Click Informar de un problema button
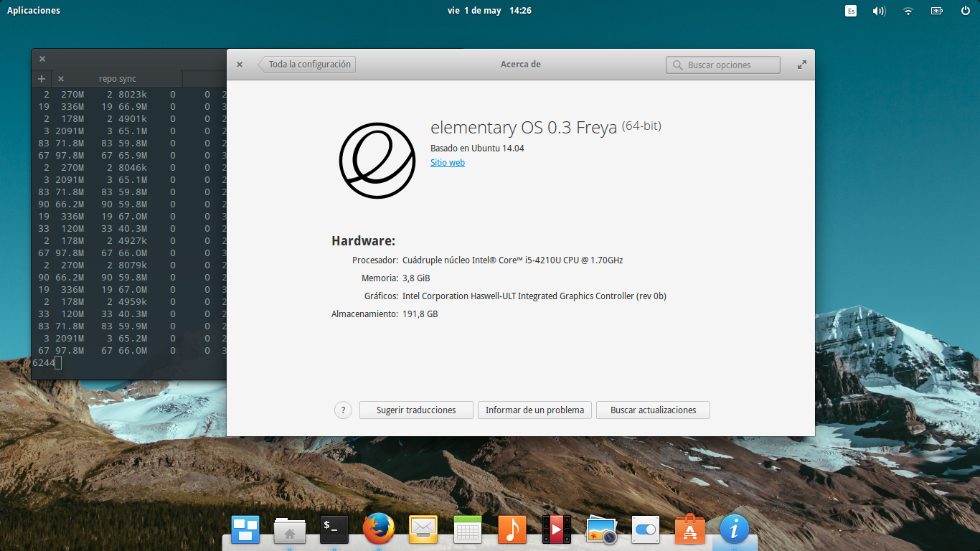This screenshot has width=980, height=551. pos(534,410)
